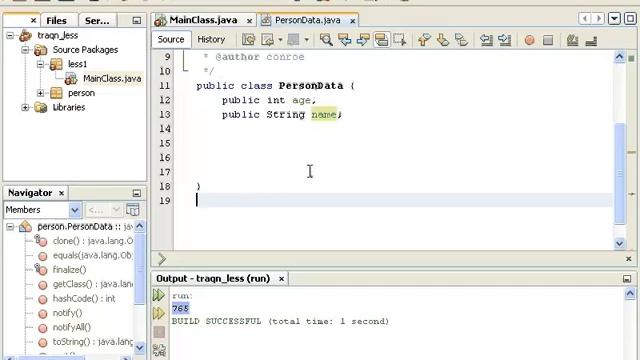Viewport: 640px width, 360px height.
Task: Collapse the Source Packages node
Action: click(x=25, y=50)
